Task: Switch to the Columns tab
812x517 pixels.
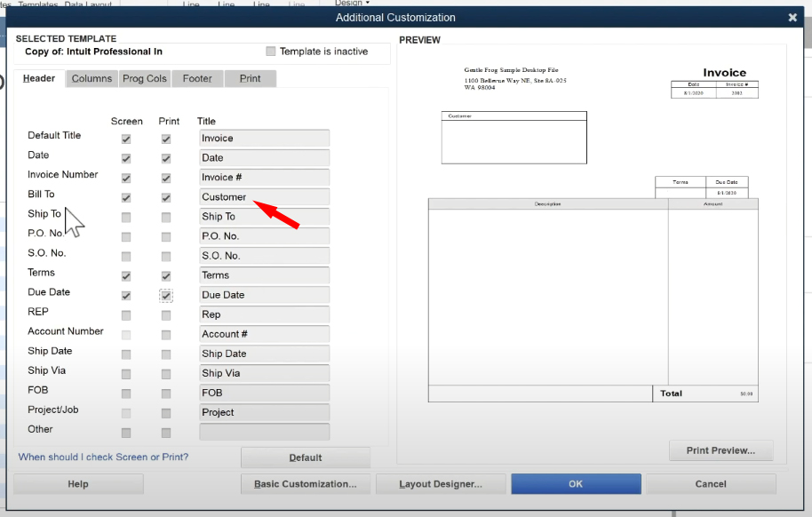Action: pos(92,79)
